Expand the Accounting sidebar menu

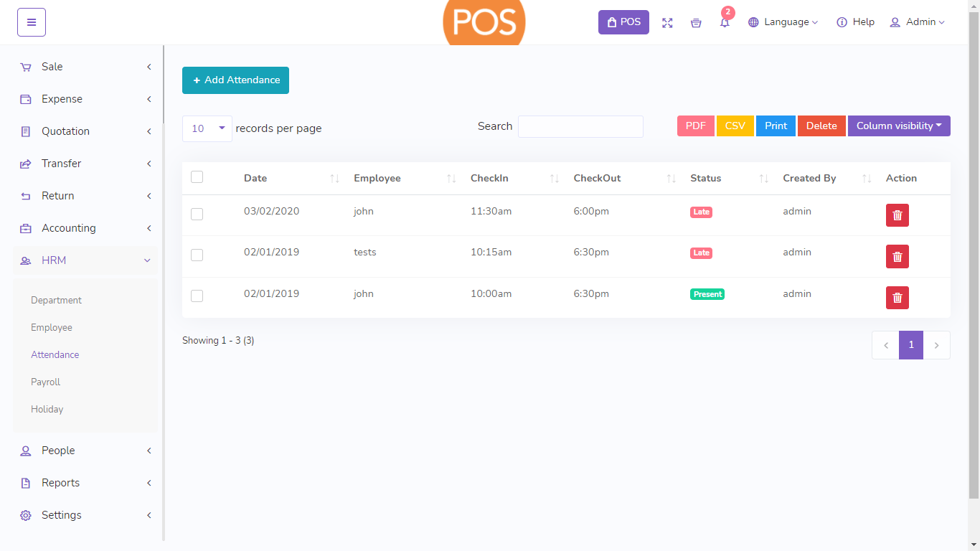(x=69, y=228)
